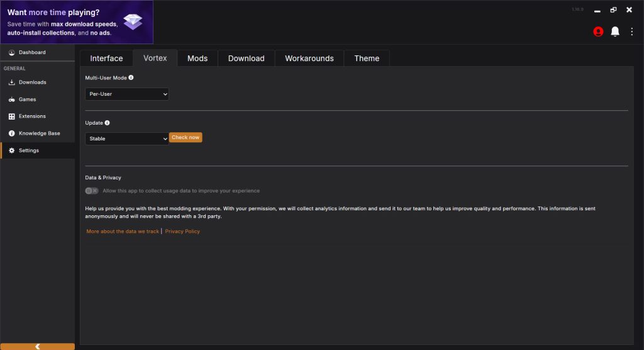Open the Stable update channel dropdown

[127, 138]
